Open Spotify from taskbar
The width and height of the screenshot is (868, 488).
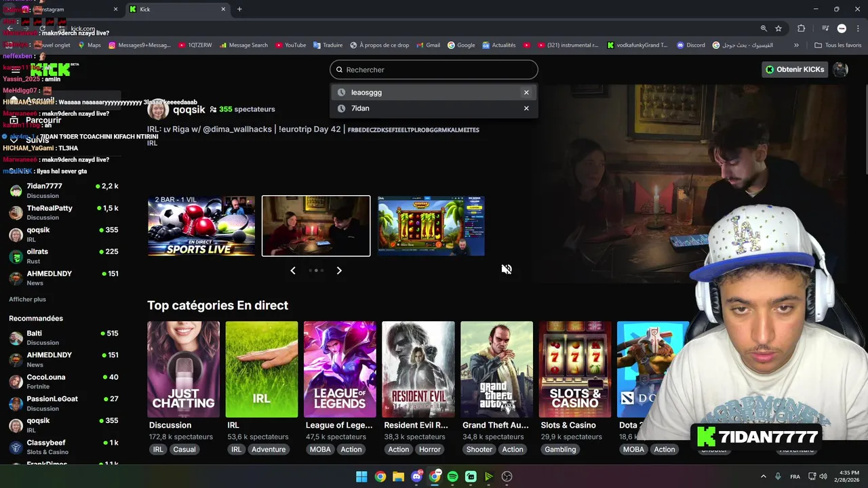pos(452,476)
